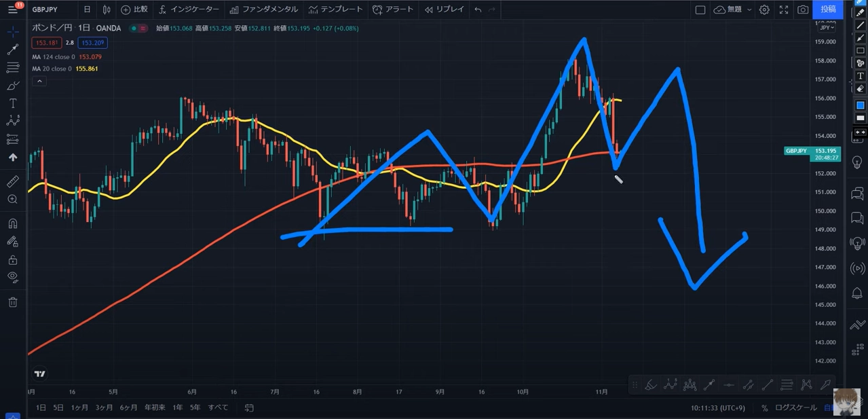Delete drawings with trash icon

pos(12,302)
